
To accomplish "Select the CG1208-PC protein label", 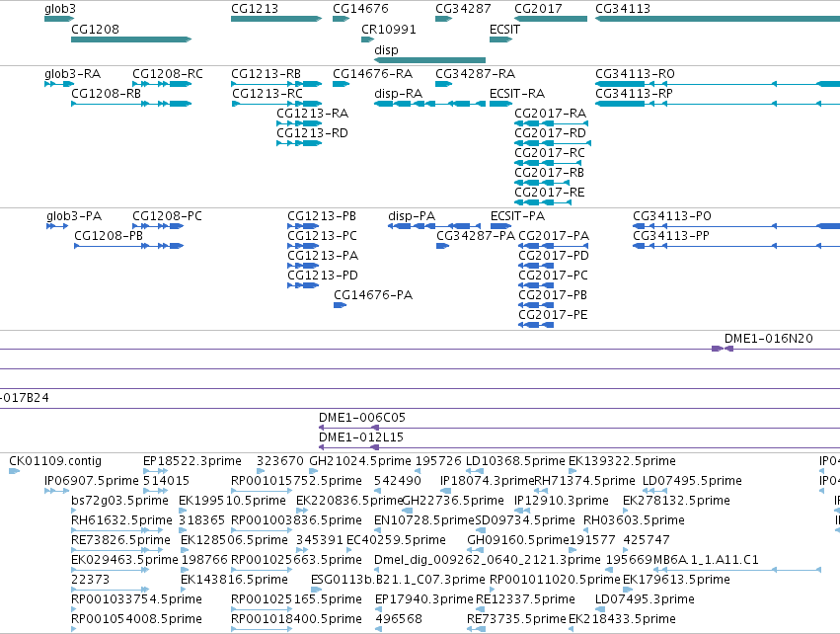I will 167,216.
